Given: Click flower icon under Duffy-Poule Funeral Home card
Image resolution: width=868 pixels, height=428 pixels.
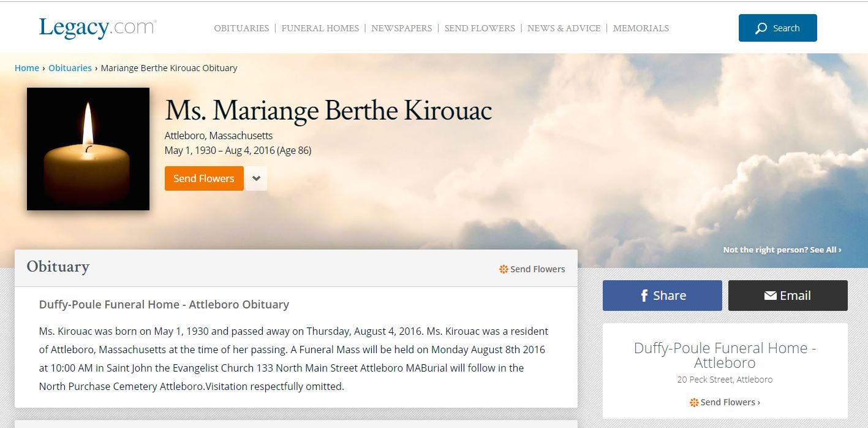Looking at the screenshot, I should pyautogui.click(x=694, y=402).
